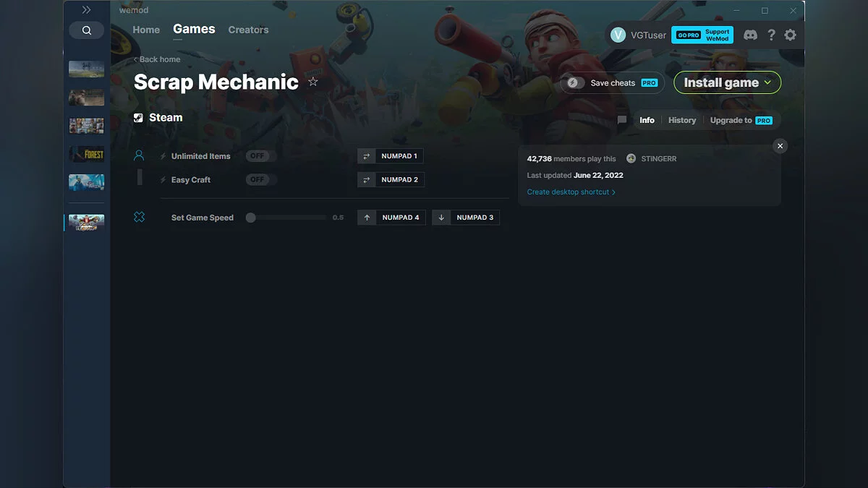
Task: Open the third game thumbnail in sidebar
Action: [87, 126]
